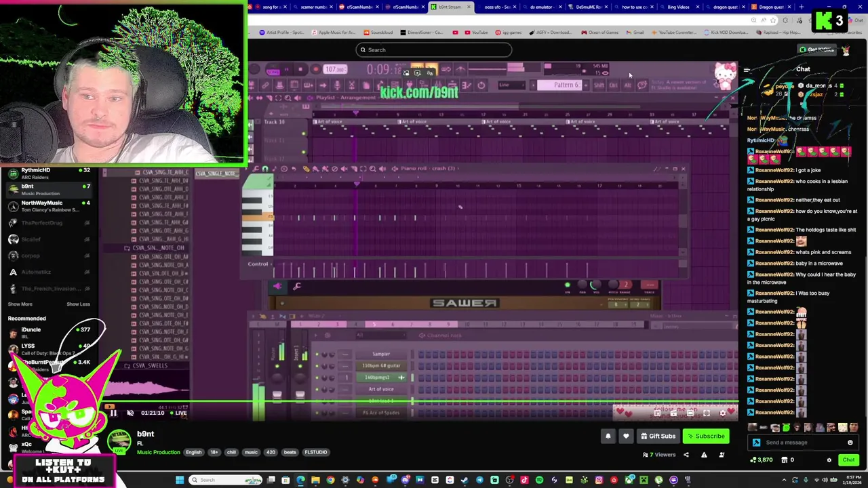Click the TRACK button on Sawer

pyautogui.click(x=649, y=285)
